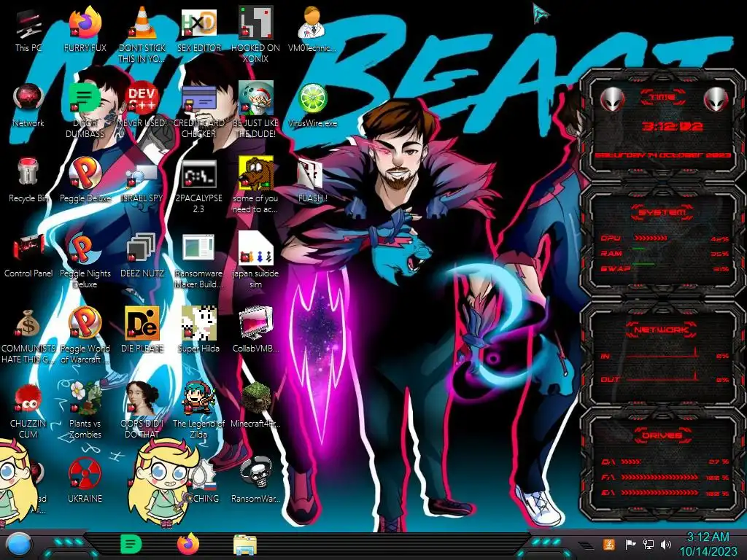
Task: Click the network tray icon
Action: point(648,544)
